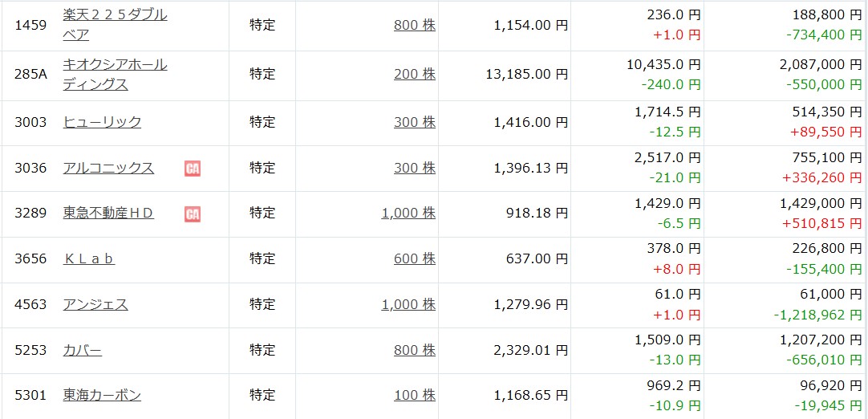The image size is (868, 419).
Task: Open the 楽天２２５ダブルベア stock link
Action: coord(115,15)
